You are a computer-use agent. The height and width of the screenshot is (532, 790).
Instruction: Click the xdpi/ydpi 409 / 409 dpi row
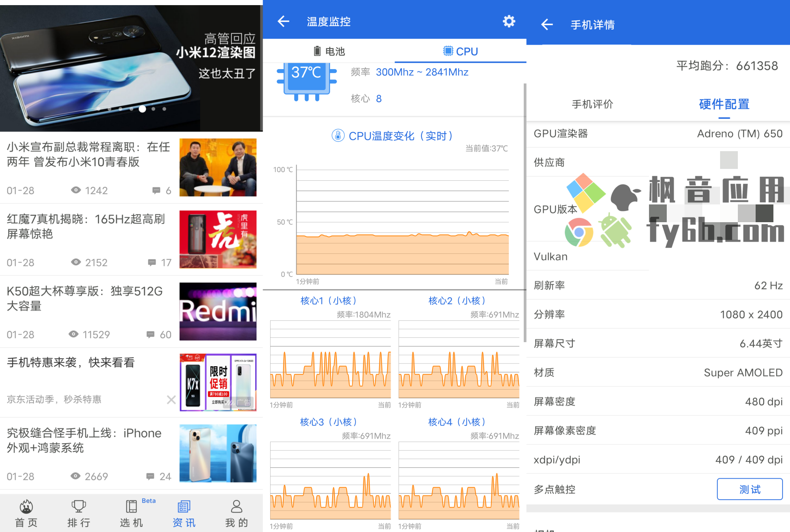click(x=658, y=460)
